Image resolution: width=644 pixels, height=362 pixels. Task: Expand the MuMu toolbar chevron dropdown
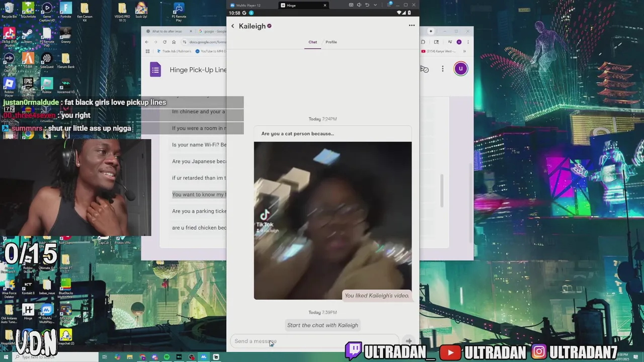pyautogui.click(x=374, y=5)
